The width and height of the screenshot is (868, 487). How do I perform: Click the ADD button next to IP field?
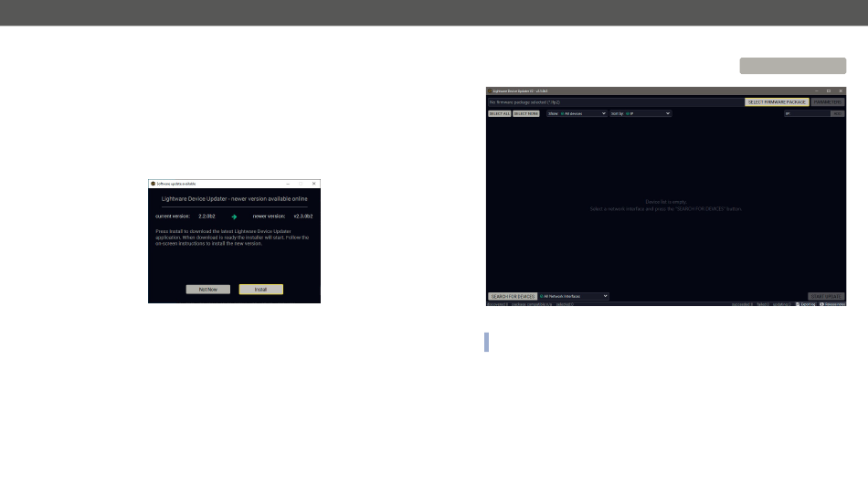tap(838, 113)
